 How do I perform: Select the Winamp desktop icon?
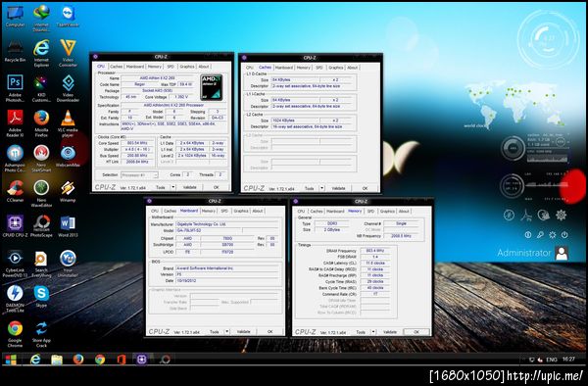68,191
